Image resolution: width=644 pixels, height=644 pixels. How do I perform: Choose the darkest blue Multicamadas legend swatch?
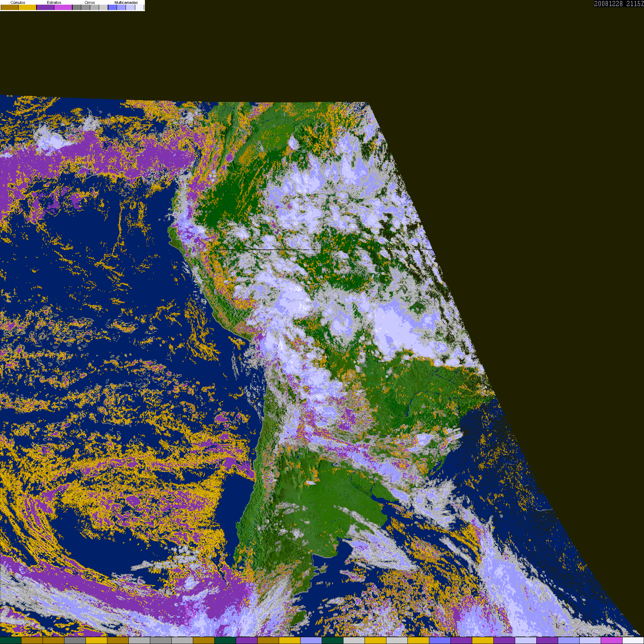tap(112, 7)
